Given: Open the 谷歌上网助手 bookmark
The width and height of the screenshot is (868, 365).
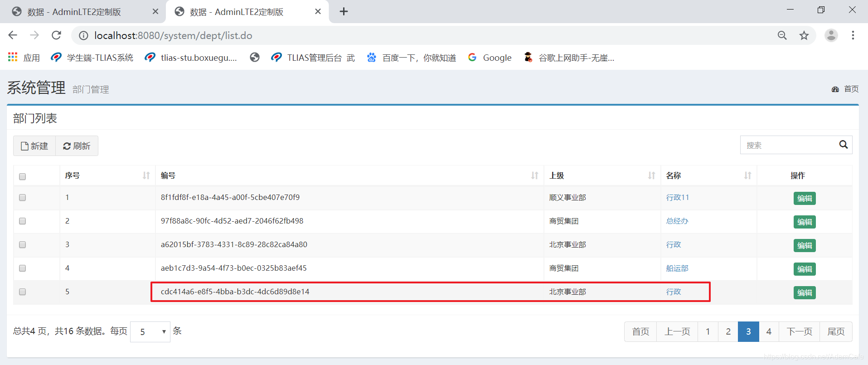Looking at the screenshot, I should [569, 58].
